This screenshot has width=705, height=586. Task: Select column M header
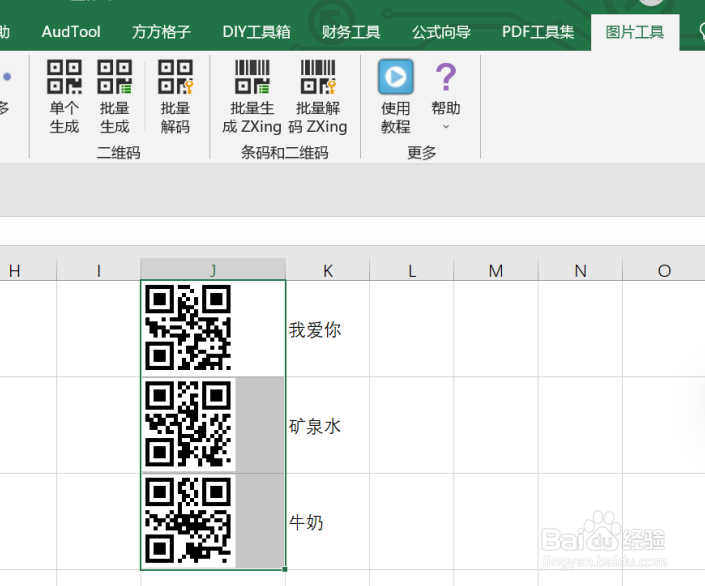(496, 270)
